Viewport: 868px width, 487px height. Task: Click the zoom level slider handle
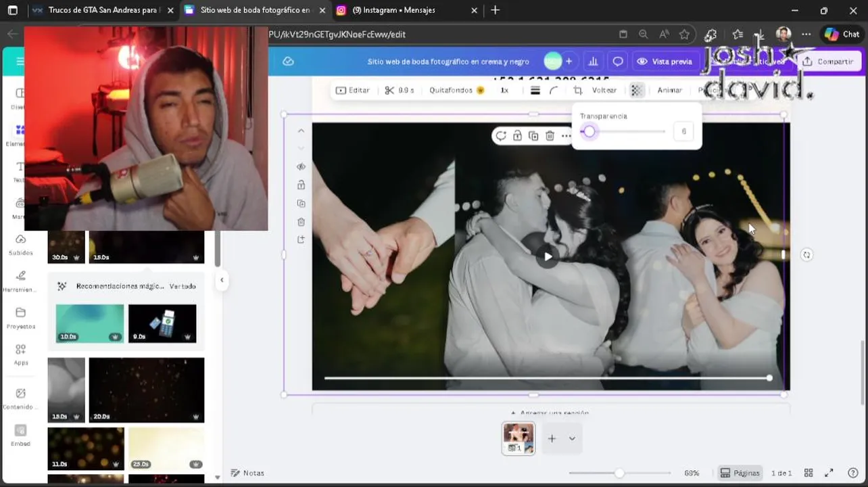[619, 473]
